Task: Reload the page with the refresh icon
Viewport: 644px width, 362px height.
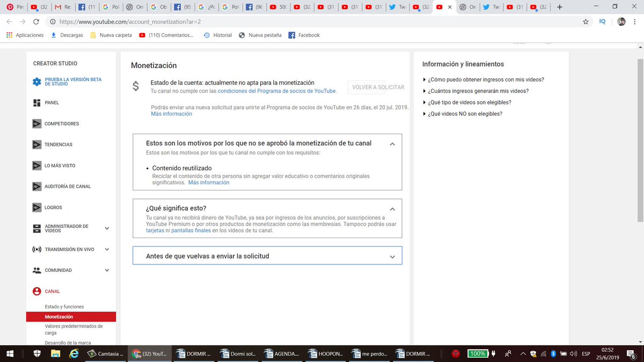Action: (36, 21)
